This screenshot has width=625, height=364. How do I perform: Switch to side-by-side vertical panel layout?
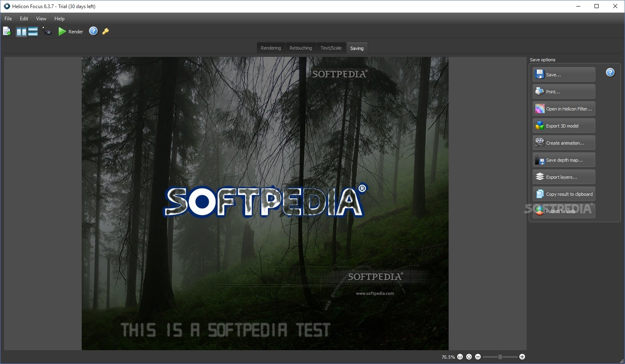(x=22, y=31)
